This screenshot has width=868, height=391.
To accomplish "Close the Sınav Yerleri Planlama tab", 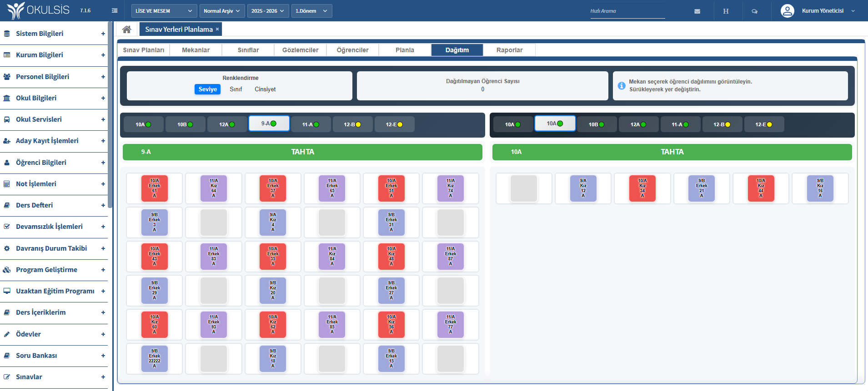I will (x=217, y=29).
